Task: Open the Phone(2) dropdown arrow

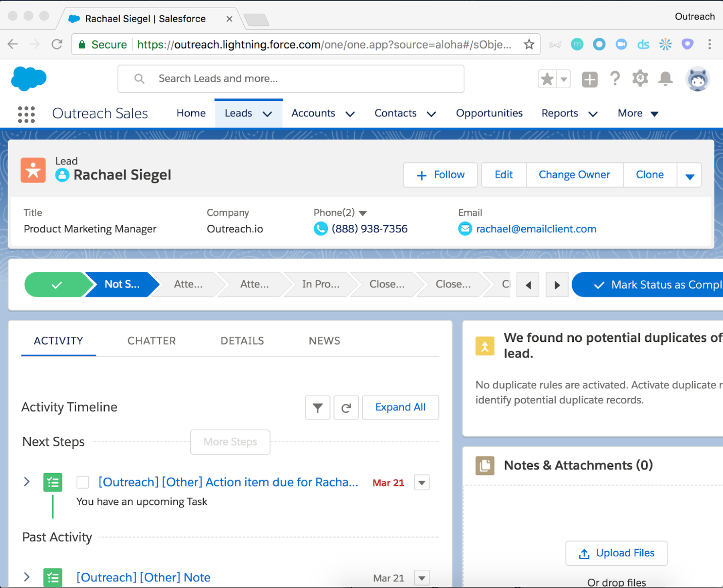Action: point(363,213)
